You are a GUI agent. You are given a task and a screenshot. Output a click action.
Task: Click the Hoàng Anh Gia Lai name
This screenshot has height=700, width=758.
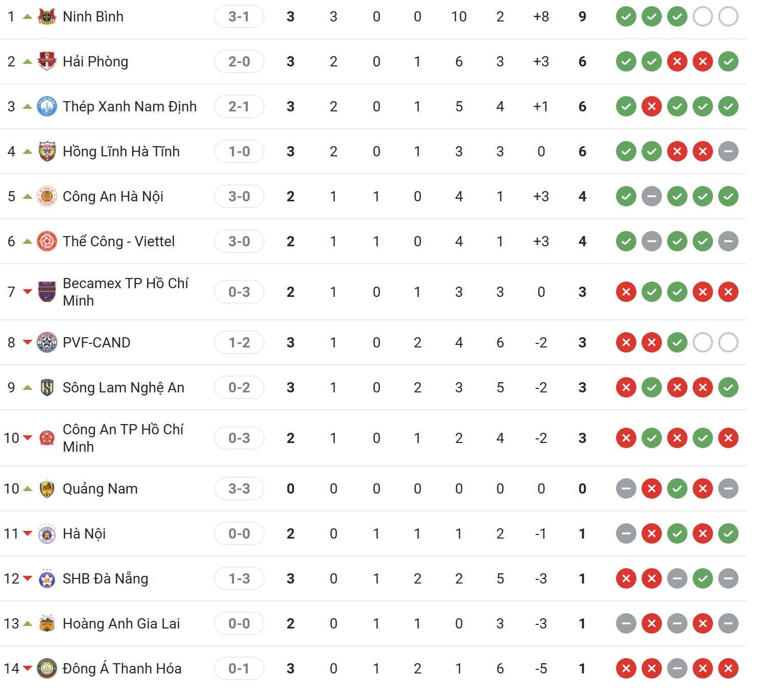tap(121, 623)
